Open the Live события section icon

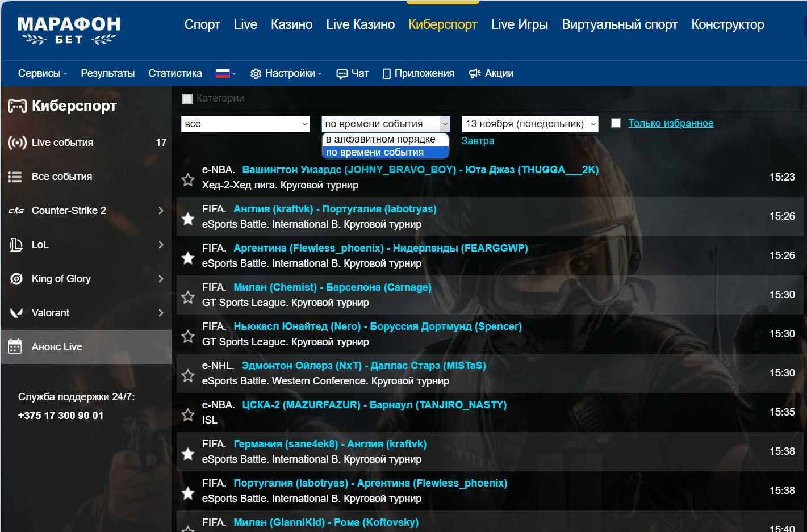tap(17, 143)
